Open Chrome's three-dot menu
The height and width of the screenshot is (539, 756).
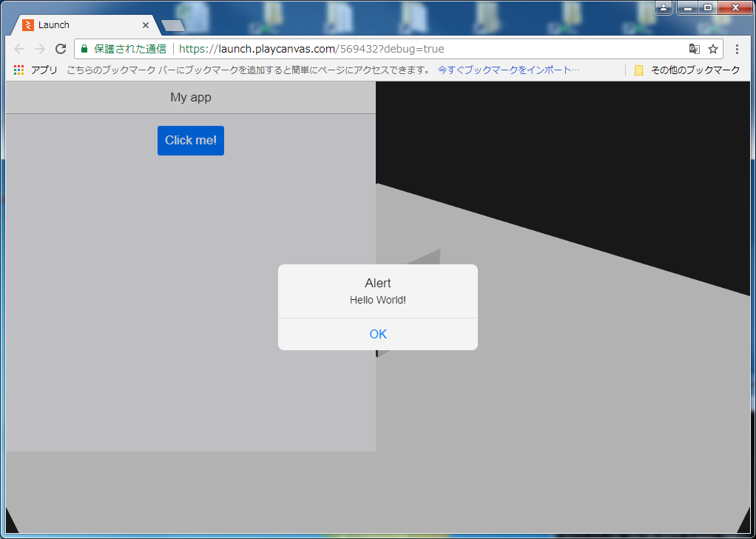tap(737, 49)
